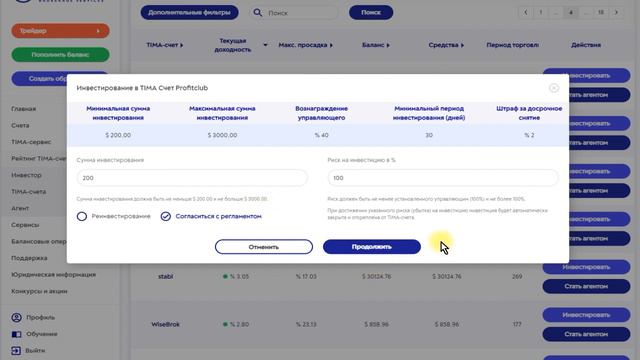Uncheck Согласиться с регламентом checkbox
640x360 pixels.
pos(165,216)
